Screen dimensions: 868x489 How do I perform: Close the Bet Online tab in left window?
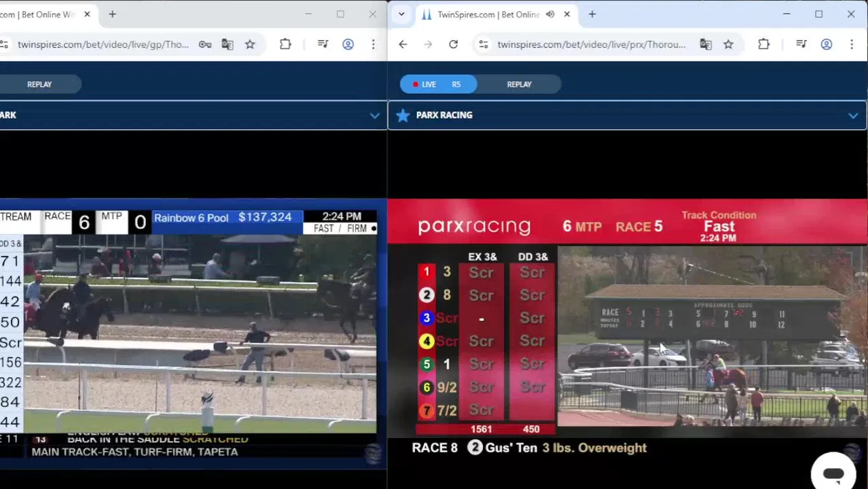tap(88, 14)
